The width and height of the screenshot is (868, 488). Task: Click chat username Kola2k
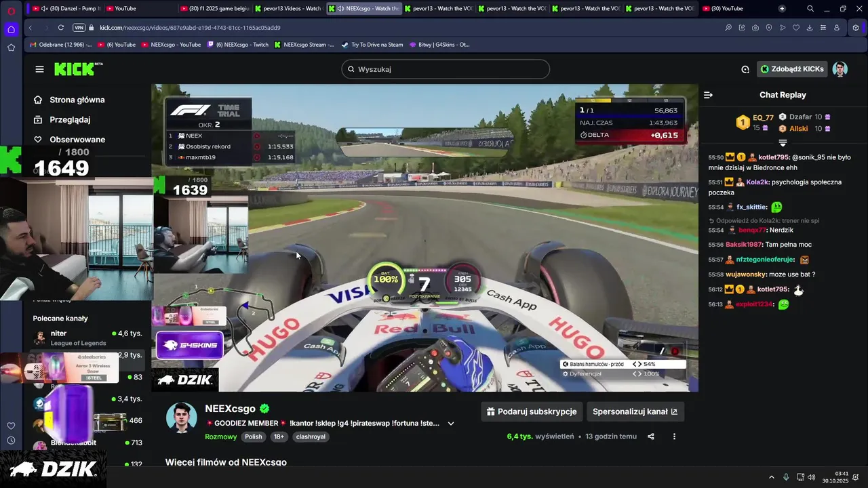coord(757,182)
